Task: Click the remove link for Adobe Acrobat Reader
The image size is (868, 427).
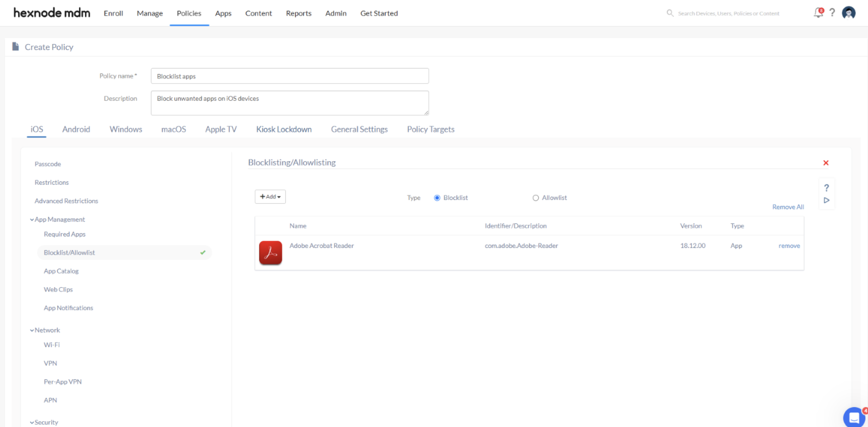Action: click(789, 246)
